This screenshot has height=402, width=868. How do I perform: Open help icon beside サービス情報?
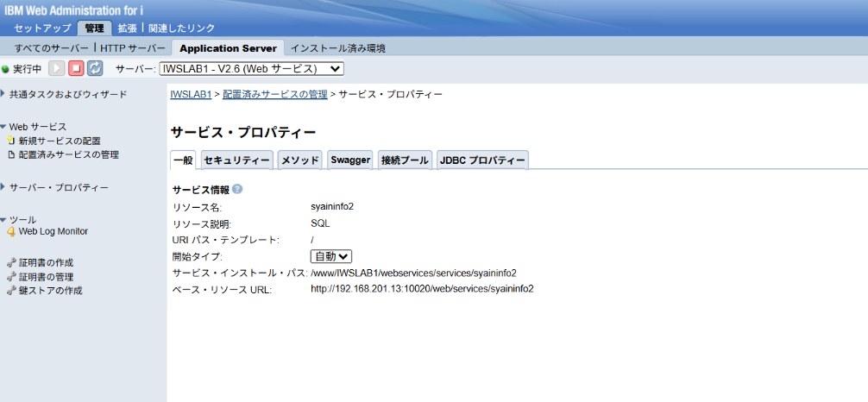(x=237, y=190)
